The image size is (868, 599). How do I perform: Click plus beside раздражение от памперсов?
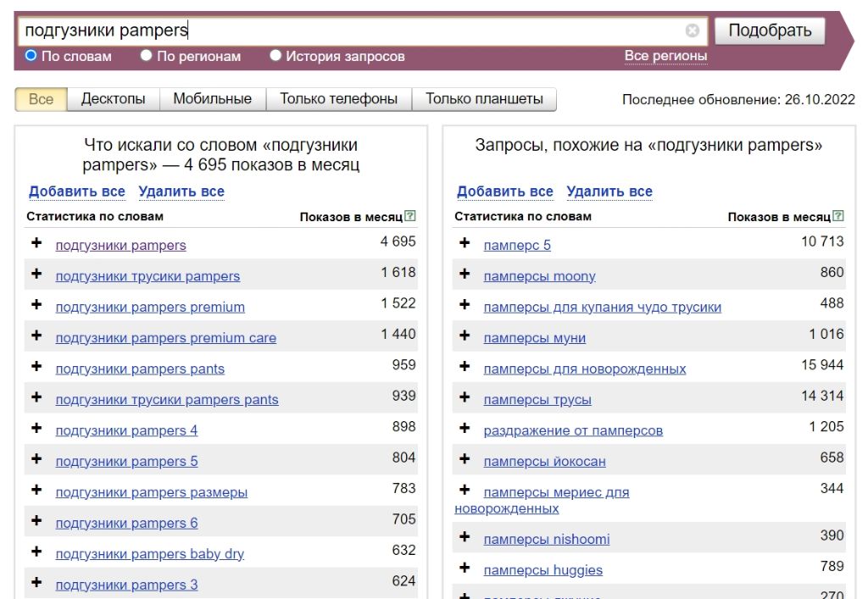coord(465,428)
